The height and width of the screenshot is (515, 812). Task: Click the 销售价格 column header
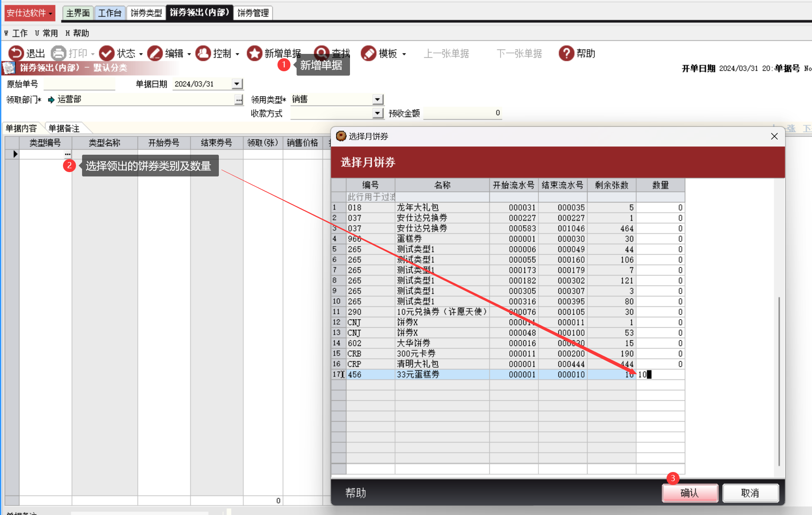(x=302, y=143)
